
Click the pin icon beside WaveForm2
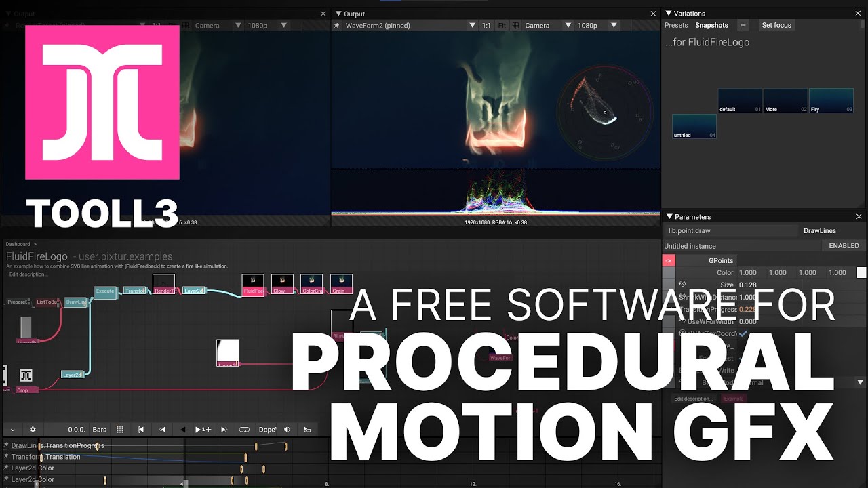coord(337,26)
